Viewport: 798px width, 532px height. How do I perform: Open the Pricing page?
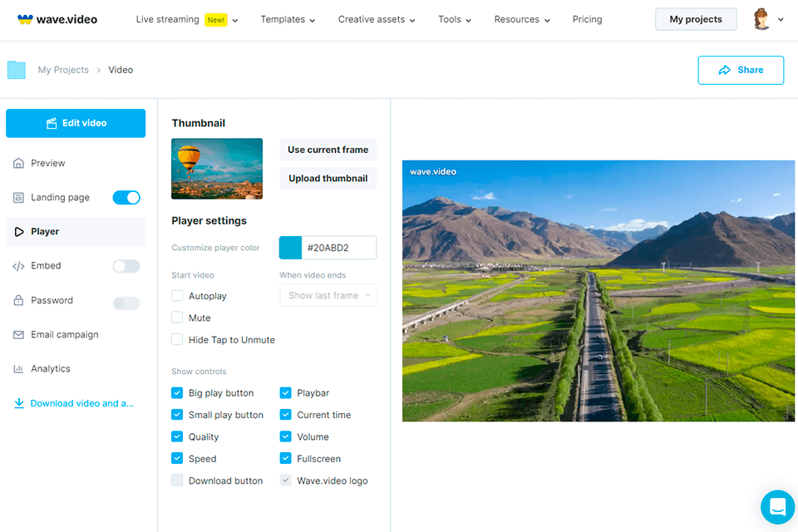[x=588, y=19]
